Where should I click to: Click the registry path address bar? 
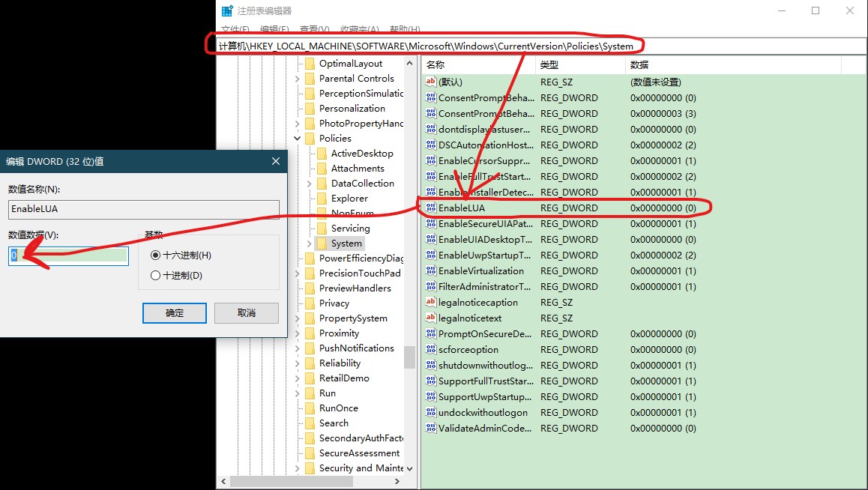[x=541, y=46]
